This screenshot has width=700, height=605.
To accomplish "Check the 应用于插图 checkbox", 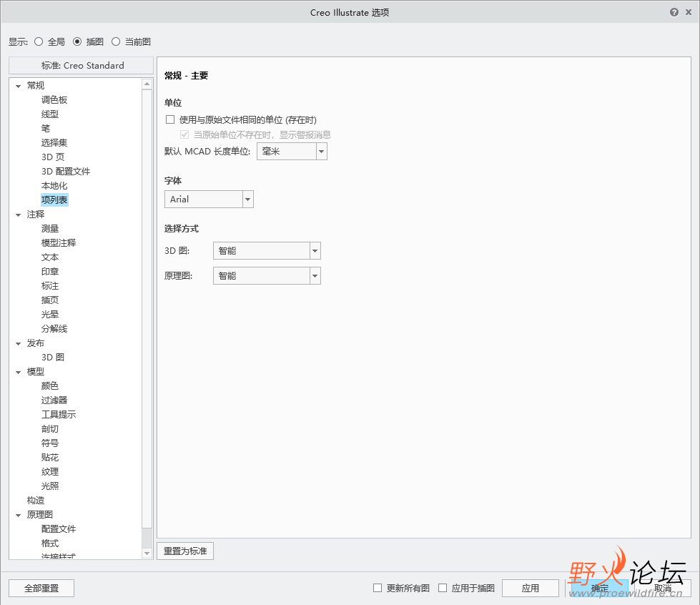I will [443, 588].
